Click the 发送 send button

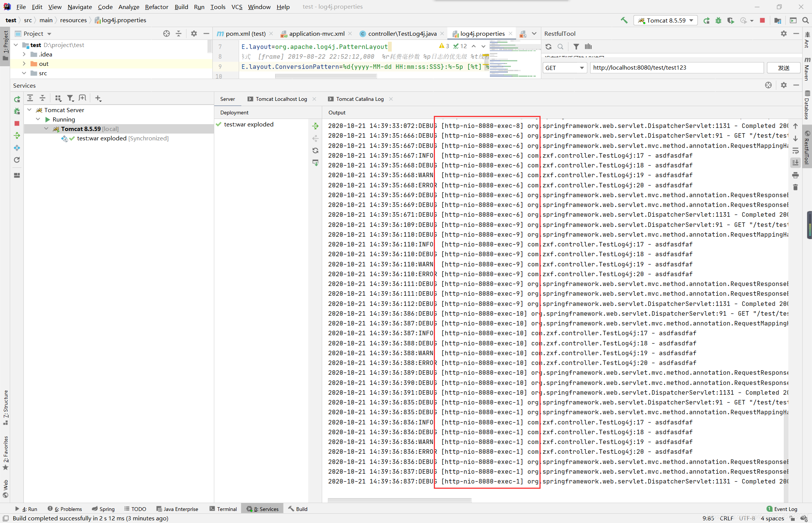[783, 68]
